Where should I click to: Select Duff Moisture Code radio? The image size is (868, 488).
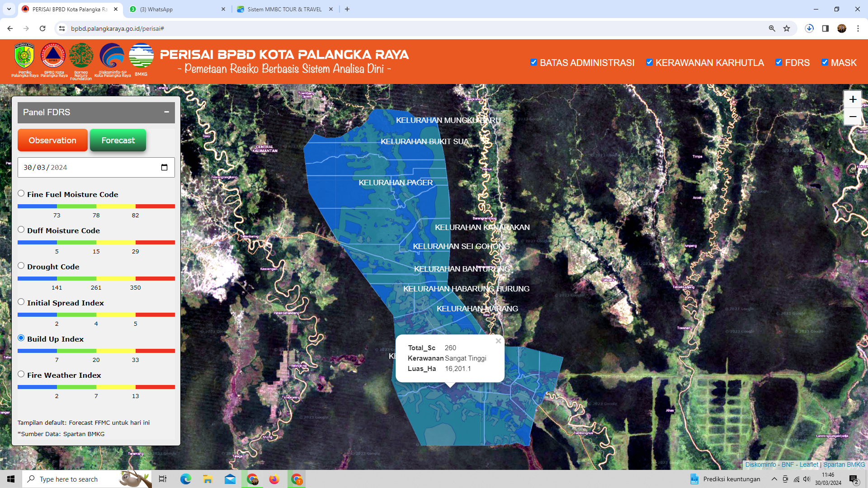pos(21,230)
